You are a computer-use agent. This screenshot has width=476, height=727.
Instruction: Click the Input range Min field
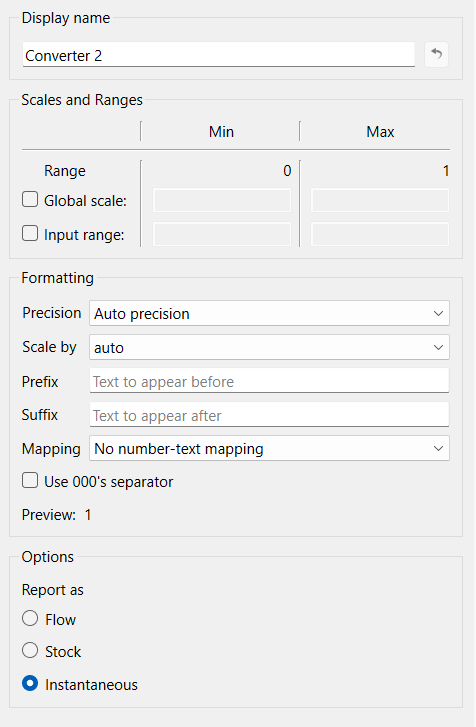click(222, 234)
